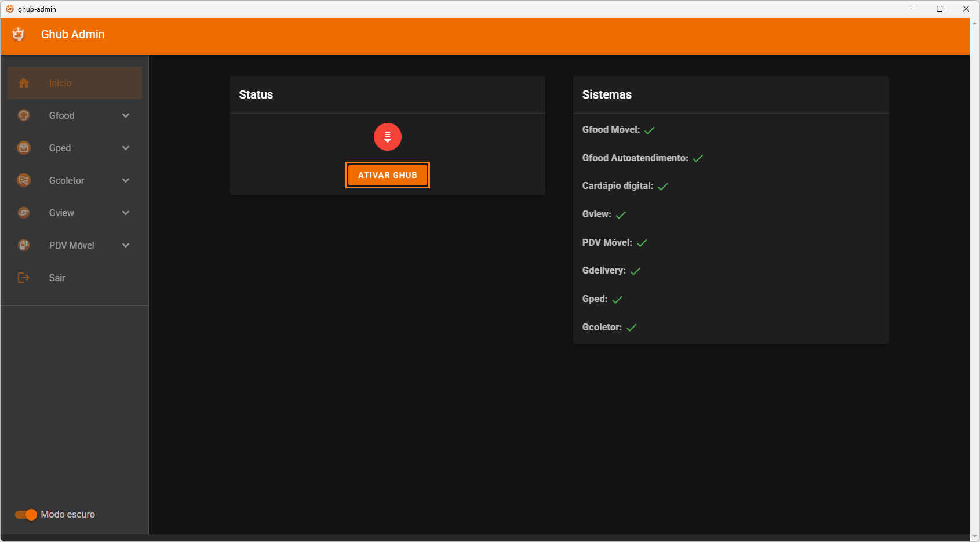Open the Gview menu label
Screen dimensions: 980x542
(x=61, y=213)
